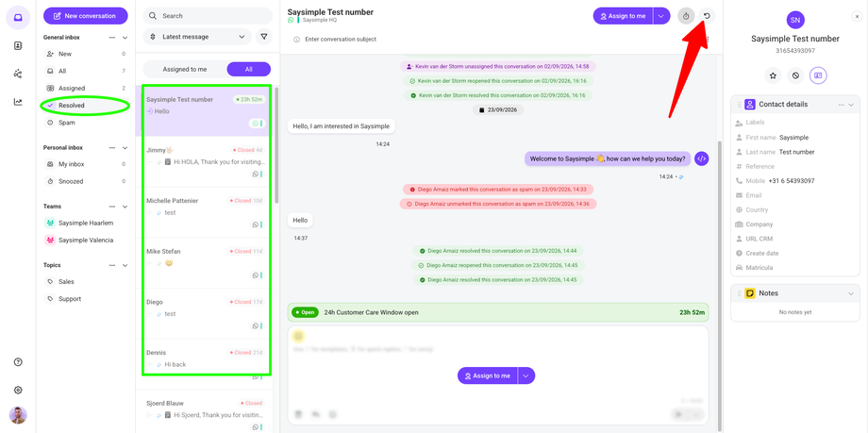The height and width of the screenshot is (433, 868).
Task: Open the Contacts icon in left rail
Action: point(18,46)
